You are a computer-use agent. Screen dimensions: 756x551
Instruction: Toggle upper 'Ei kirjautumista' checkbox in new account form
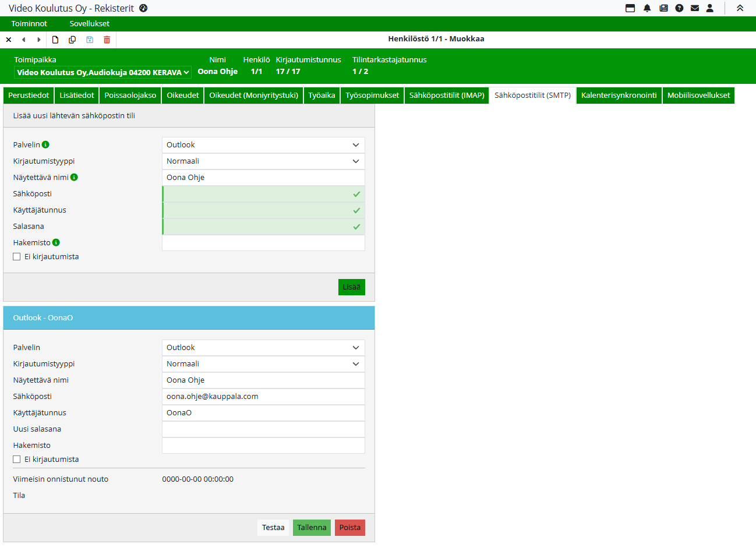17,257
